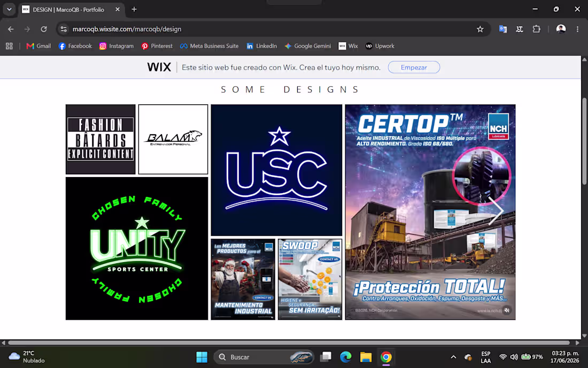The height and width of the screenshot is (368, 588).
Task: Open Facebook bookmark
Action: [75, 46]
